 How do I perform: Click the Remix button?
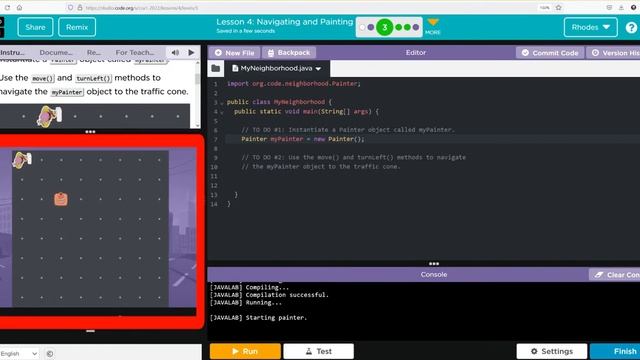click(x=77, y=27)
